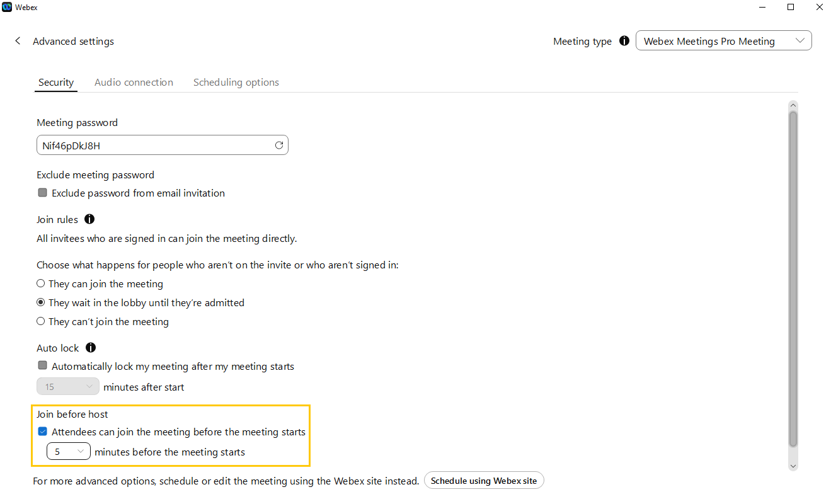Image resolution: width=831 pixels, height=504 pixels.
Task: Open the 5 minutes before start dropdown
Action: tap(69, 452)
